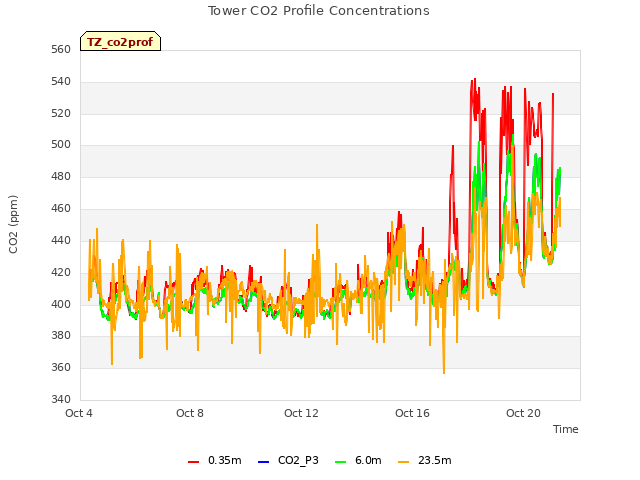This screenshot has height=480, width=640.
Task: Click the lowest orange 23.5m dip near 357
Action: tap(444, 373)
